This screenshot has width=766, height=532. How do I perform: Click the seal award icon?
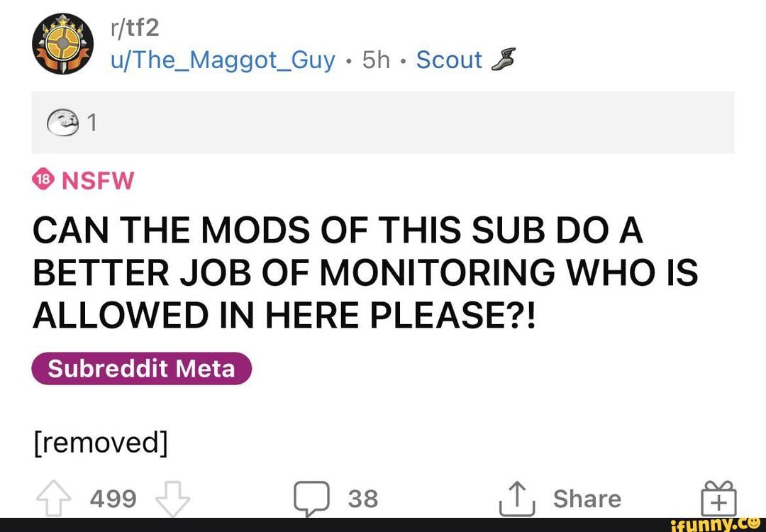point(60,123)
